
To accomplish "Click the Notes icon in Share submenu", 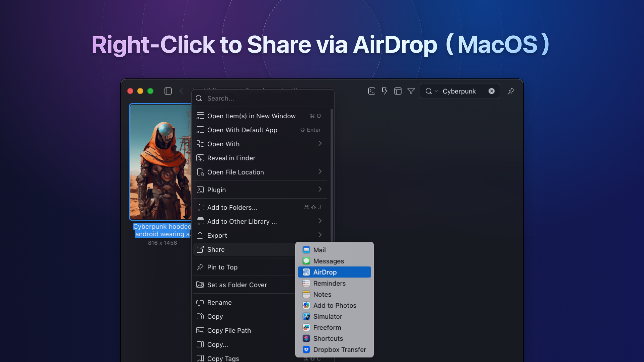I will point(306,294).
